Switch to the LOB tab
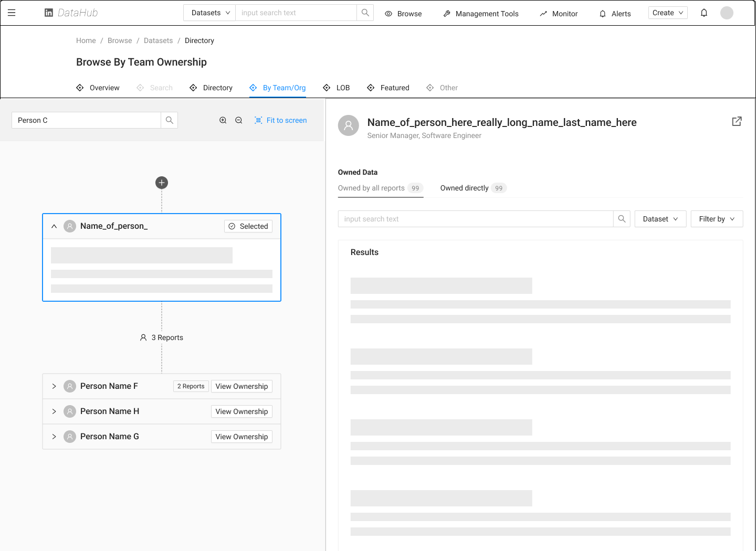 (337, 88)
